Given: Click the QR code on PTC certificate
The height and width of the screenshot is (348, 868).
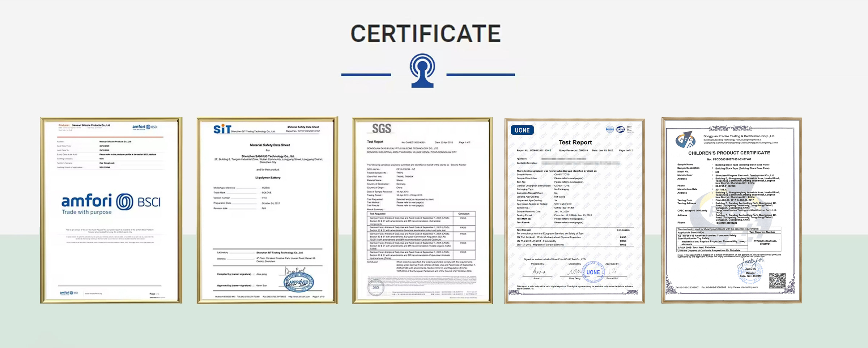Looking at the screenshot, I should point(777,281).
